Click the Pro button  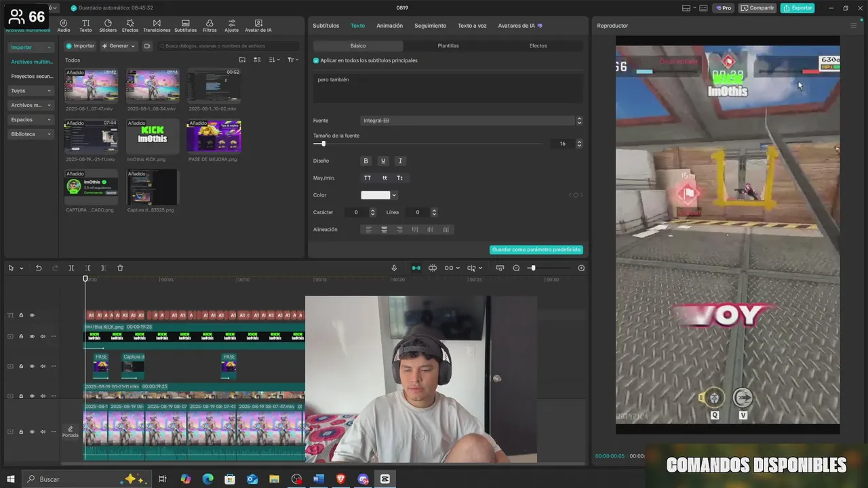723,8
